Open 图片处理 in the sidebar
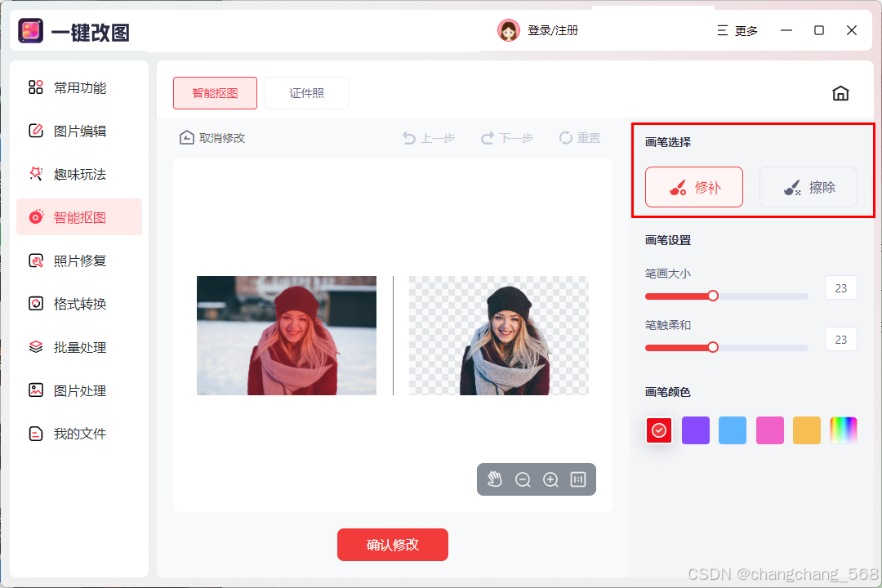 78,390
